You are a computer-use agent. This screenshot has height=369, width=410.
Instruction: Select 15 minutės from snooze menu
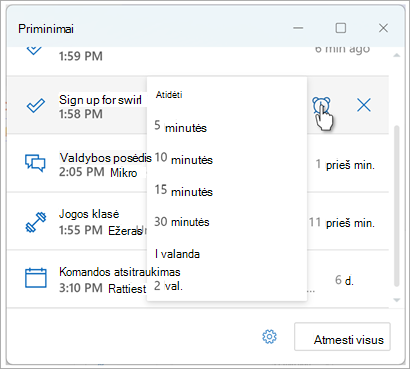coord(183,191)
